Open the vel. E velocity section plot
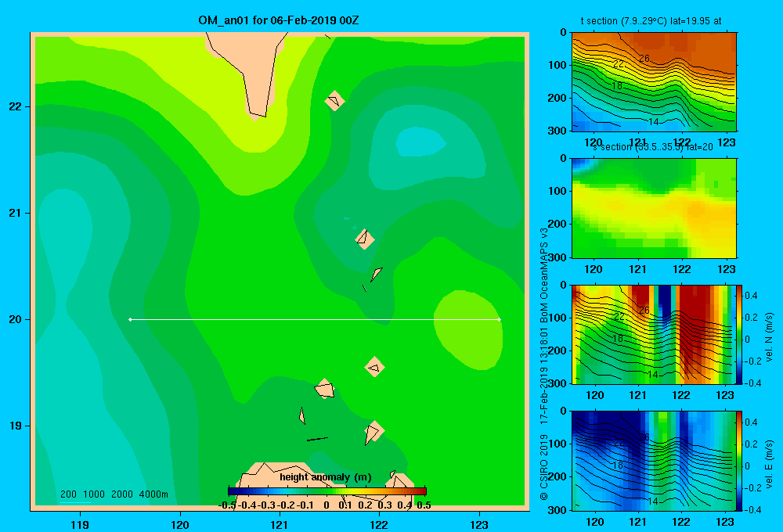783x532 pixels. click(653, 460)
